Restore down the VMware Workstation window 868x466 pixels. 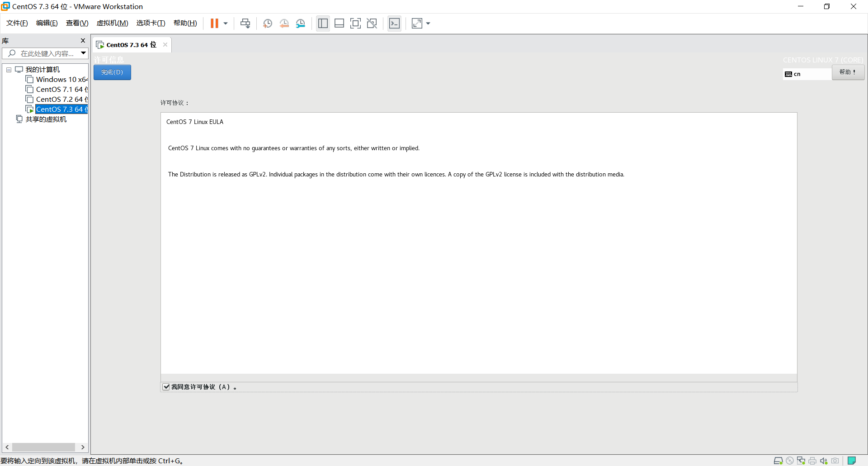(827, 6)
